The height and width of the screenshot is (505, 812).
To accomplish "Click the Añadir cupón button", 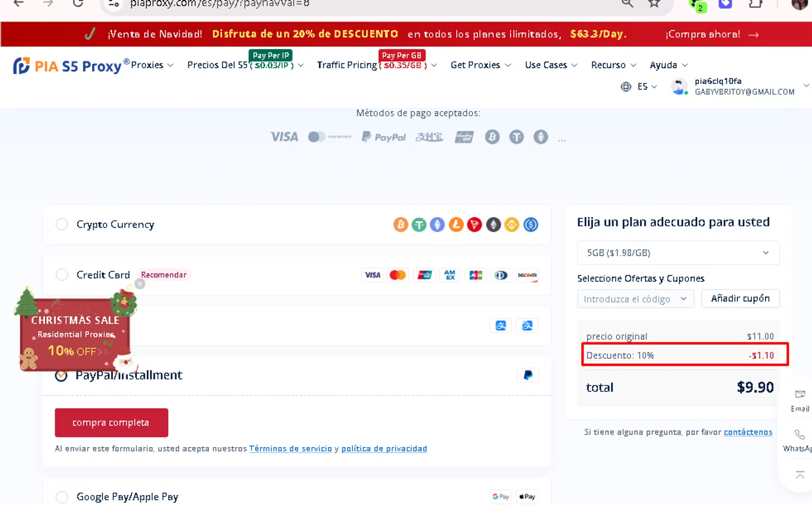I will point(741,299).
